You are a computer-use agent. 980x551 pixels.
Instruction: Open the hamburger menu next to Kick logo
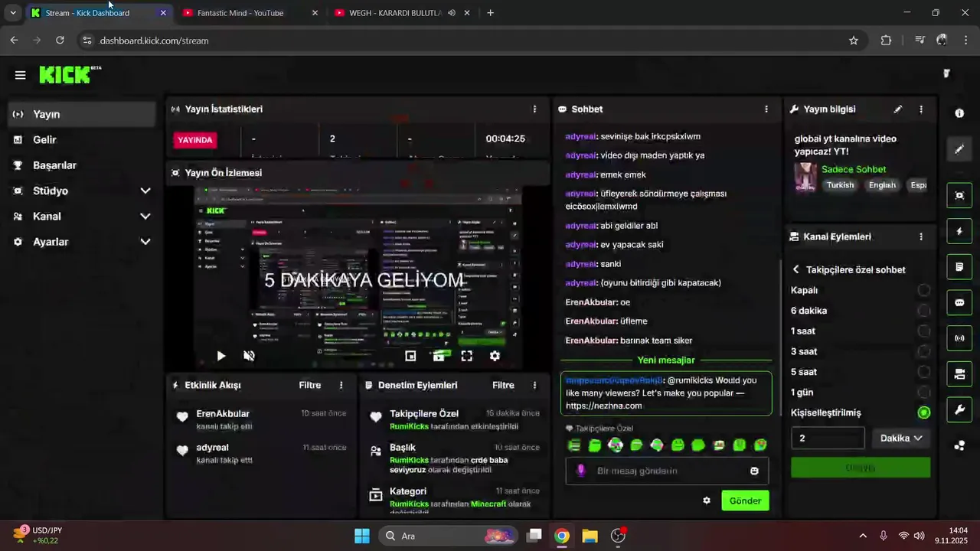20,75
